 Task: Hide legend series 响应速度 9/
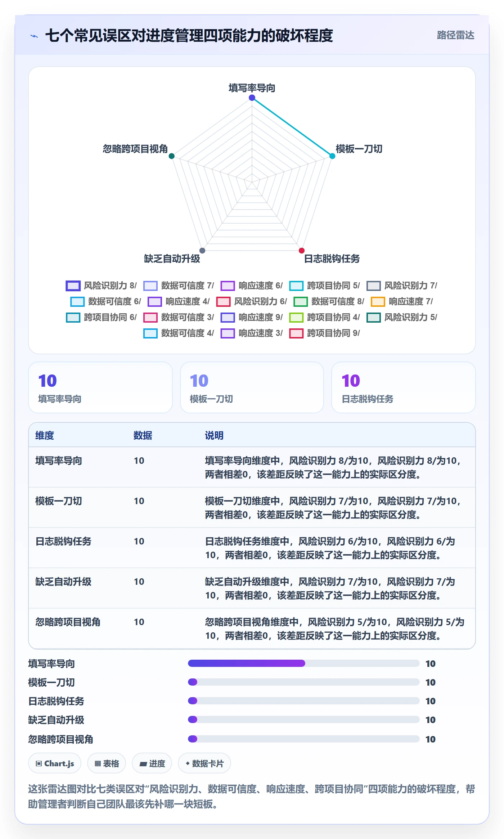coord(252,317)
